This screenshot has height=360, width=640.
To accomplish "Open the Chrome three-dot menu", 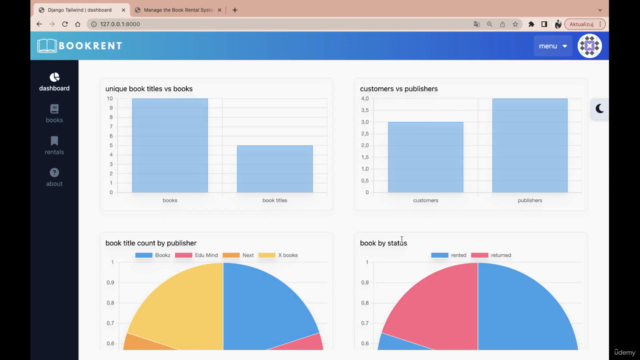I will pos(600,24).
